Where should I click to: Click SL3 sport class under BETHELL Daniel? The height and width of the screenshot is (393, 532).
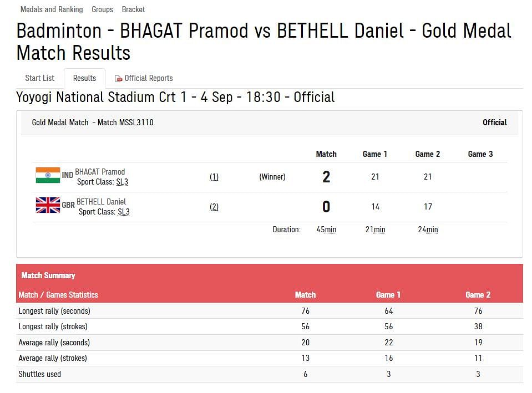[x=124, y=212]
